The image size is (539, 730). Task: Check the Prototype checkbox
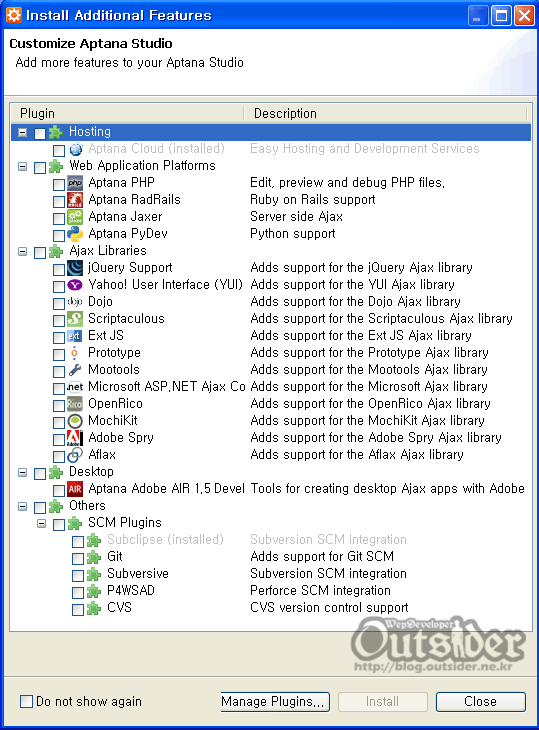[59, 354]
